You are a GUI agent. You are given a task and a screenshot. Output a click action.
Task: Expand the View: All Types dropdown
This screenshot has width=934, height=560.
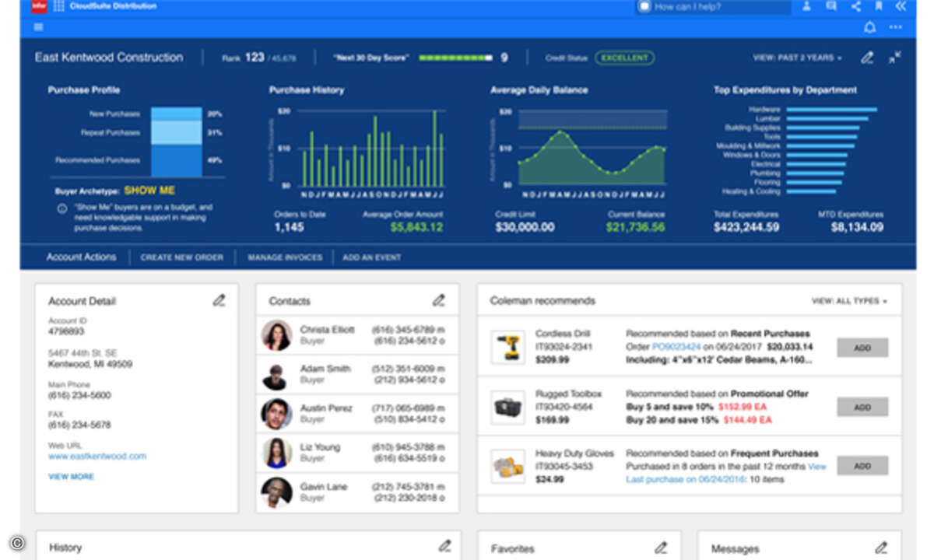click(850, 301)
